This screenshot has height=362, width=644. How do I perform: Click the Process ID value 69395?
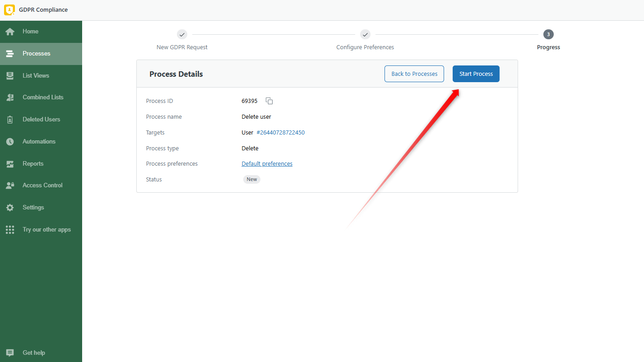tap(250, 101)
